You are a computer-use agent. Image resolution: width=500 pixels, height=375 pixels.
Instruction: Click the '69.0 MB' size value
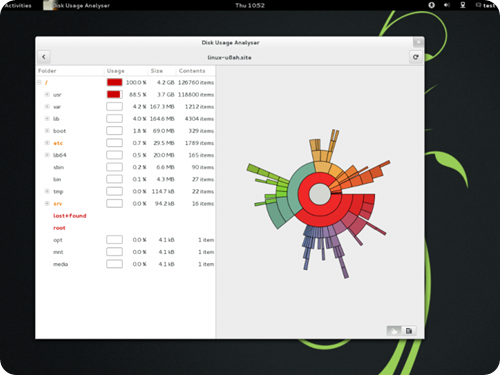coord(164,131)
